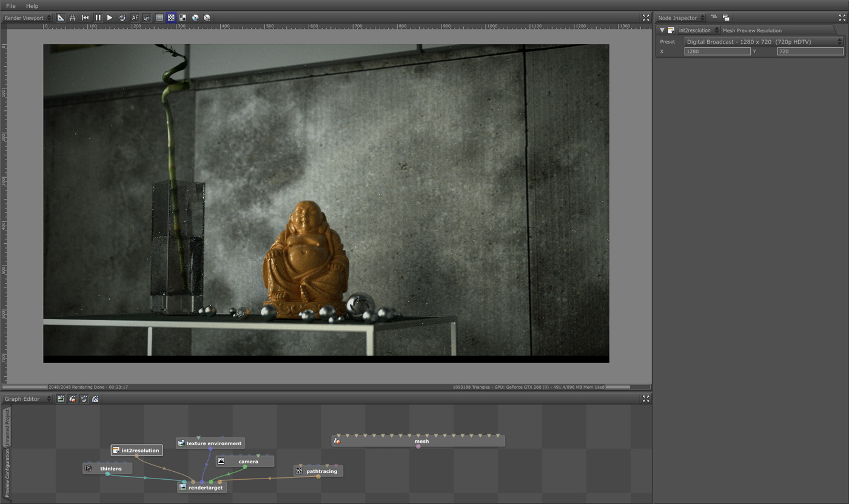Select the camera node in graph
The image size is (849, 504).
coord(245,462)
